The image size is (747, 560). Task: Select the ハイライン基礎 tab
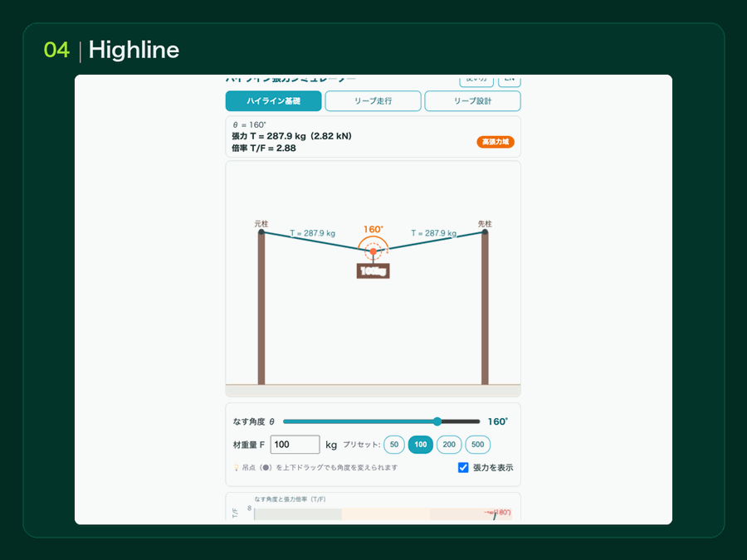[x=273, y=101]
